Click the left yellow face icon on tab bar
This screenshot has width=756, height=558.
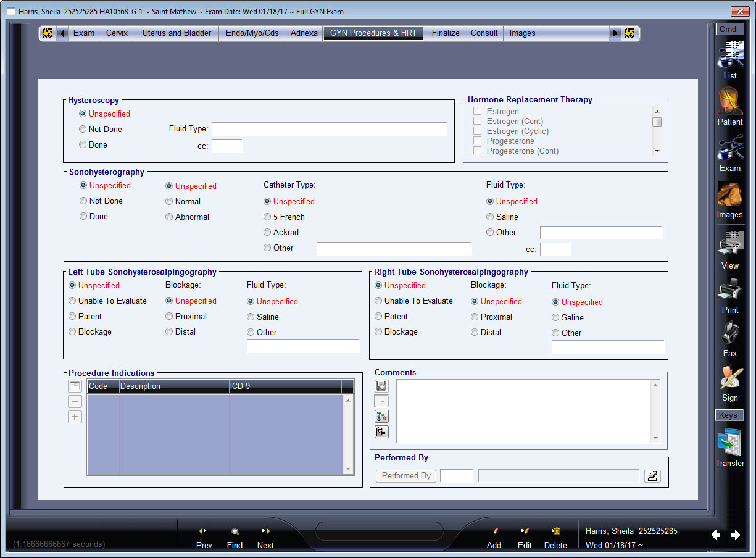tap(48, 33)
